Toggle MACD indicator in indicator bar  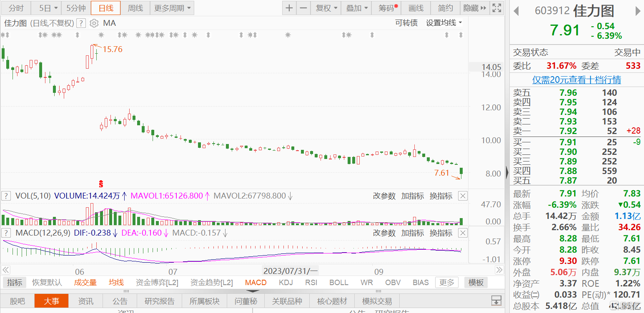click(256, 283)
